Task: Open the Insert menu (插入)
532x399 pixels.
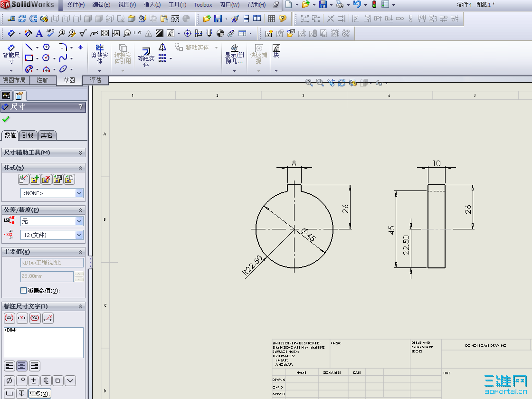Action: [x=152, y=5]
